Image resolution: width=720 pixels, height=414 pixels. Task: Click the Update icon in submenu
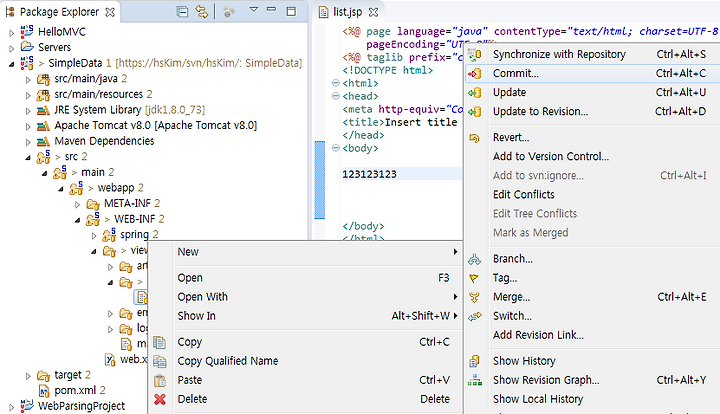point(475,93)
